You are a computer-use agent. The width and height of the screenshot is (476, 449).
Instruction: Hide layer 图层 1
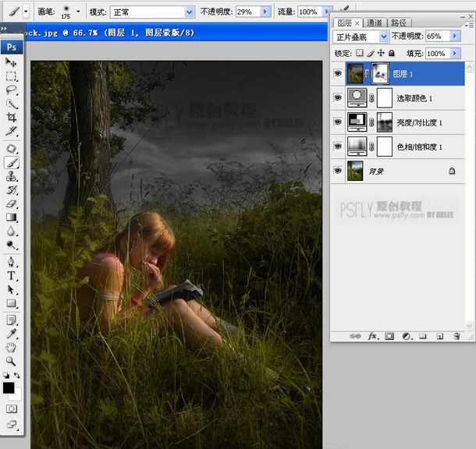pos(338,73)
